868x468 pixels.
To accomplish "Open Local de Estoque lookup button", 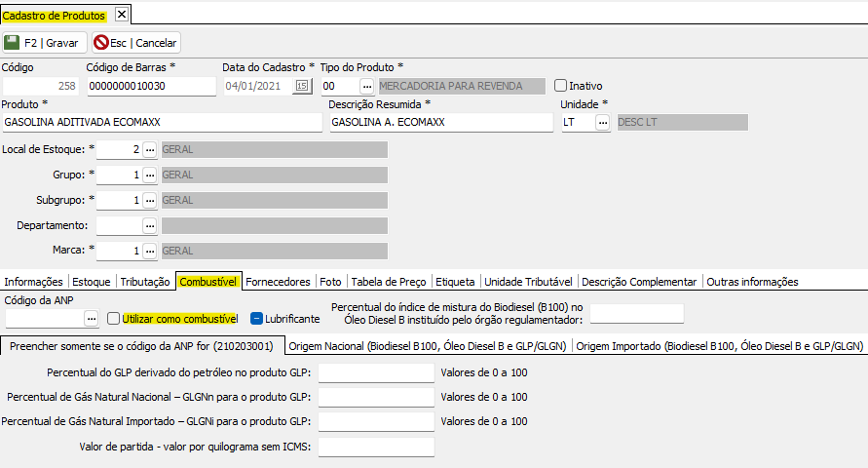I will tap(149, 150).
